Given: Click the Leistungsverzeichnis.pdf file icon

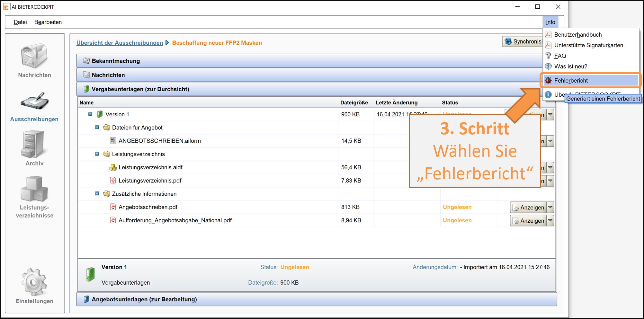Looking at the screenshot, I should coord(113,181).
